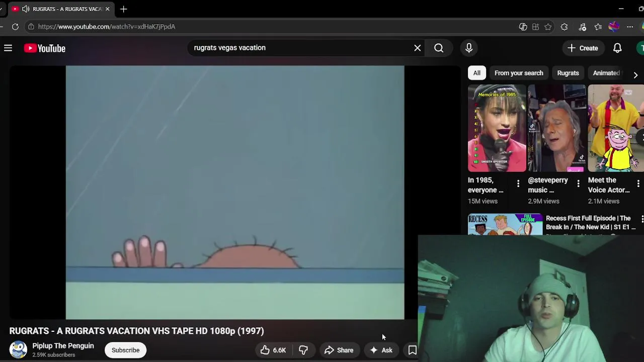
Task: Open the Ask AI button
Action: pyautogui.click(x=381, y=350)
